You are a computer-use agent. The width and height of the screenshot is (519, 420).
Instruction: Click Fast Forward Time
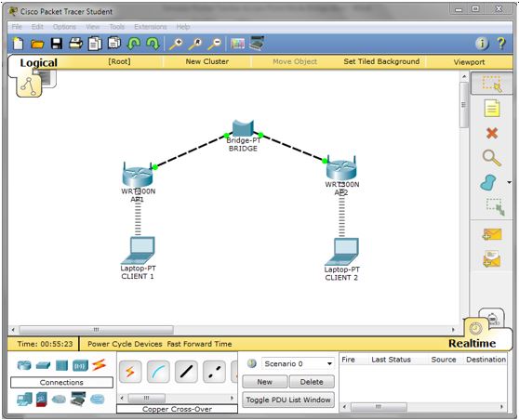click(x=199, y=344)
